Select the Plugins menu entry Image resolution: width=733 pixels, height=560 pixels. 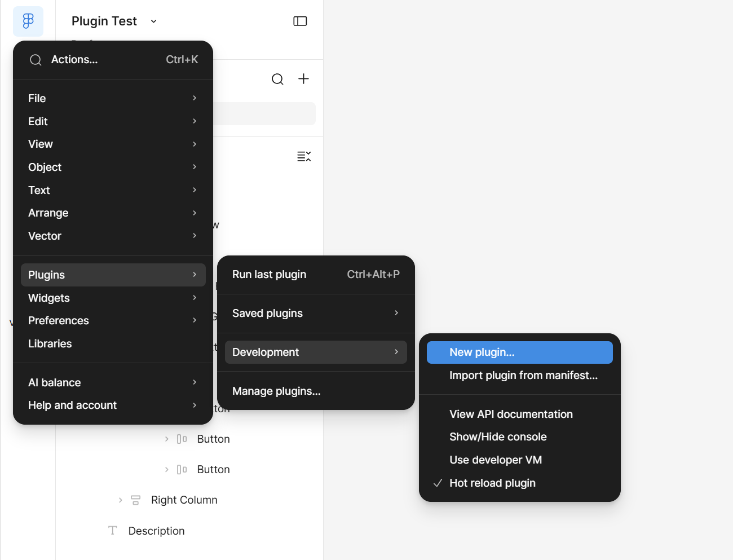[113, 275]
